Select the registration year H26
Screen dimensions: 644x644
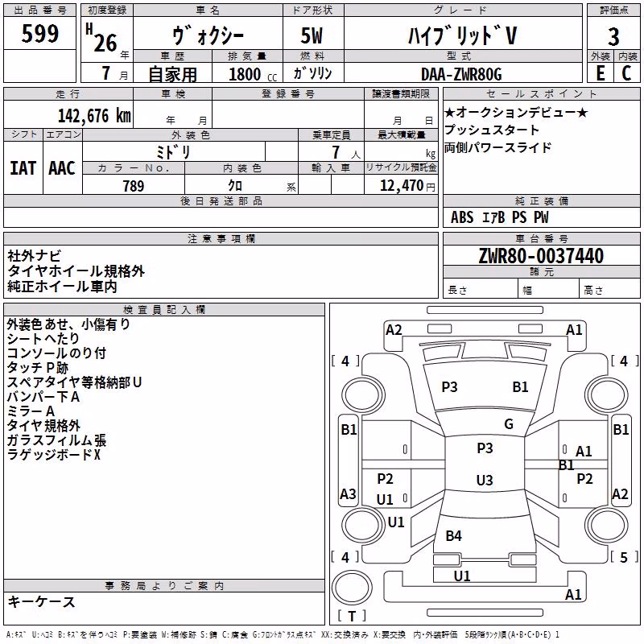pyautogui.click(x=102, y=38)
